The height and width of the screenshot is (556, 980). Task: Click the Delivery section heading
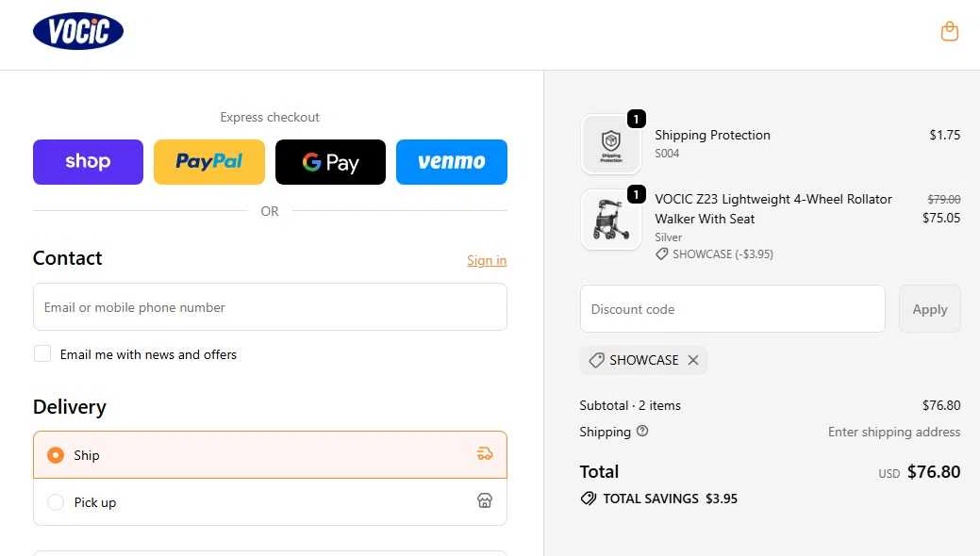(70, 407)
